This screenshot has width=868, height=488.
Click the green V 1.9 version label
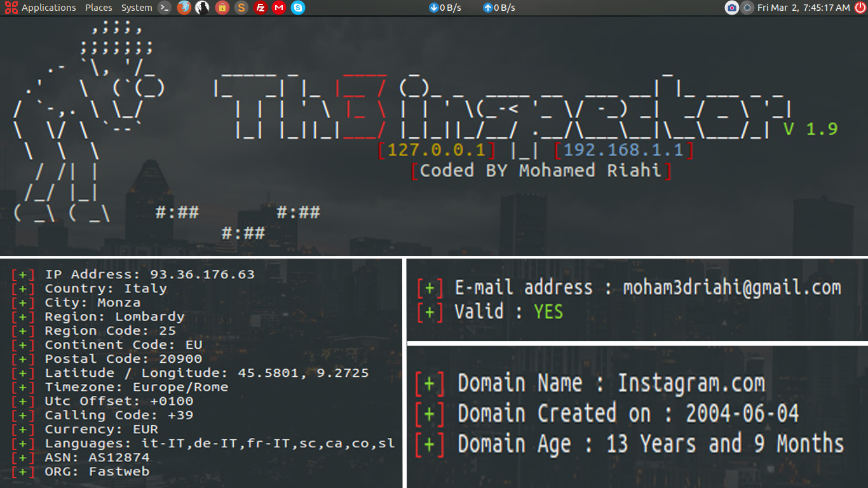click(810, 129)
